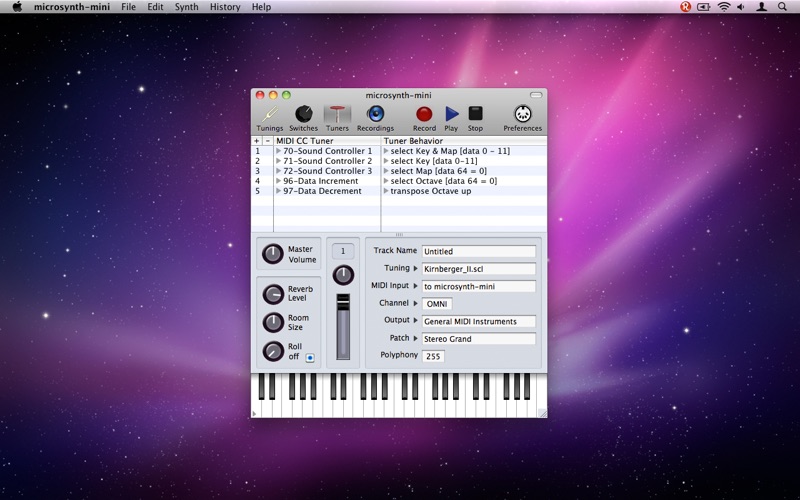Screen dimensions: 800x500
Task: Open the Apple menu
Action: point(17,7)
